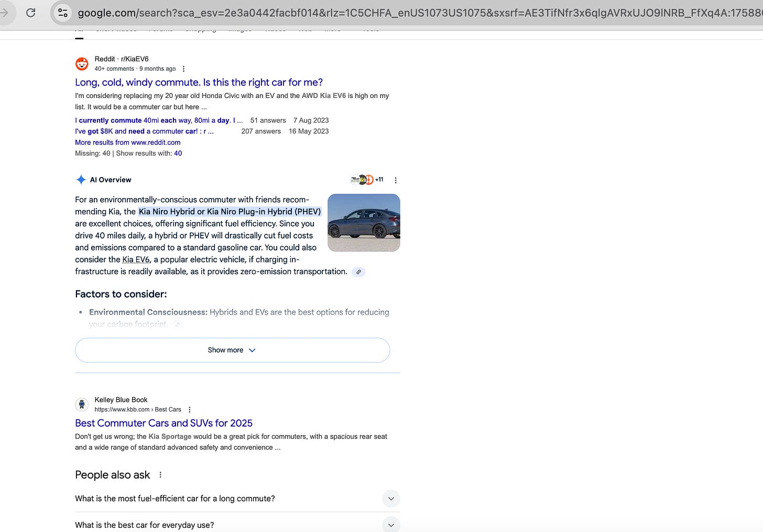Click 'https://www.kbb.com › Best Cars' breadcrumb
The image size is (763, 532).
tap(138, 410)
